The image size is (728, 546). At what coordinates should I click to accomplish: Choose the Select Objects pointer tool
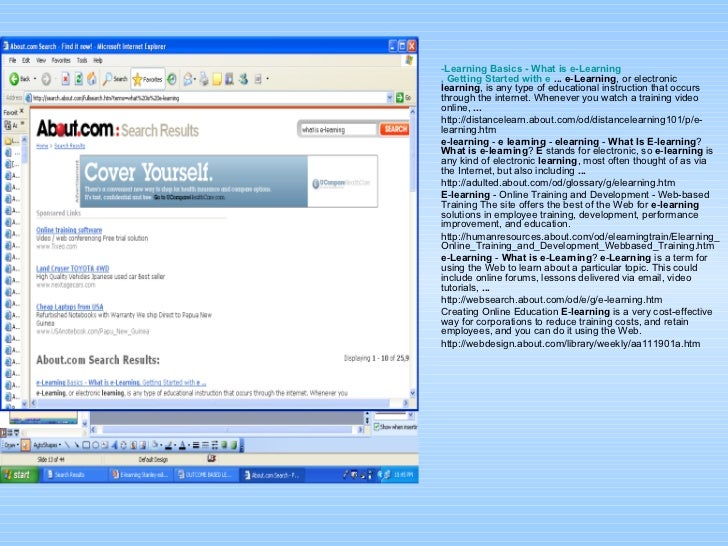pos(26,445)
